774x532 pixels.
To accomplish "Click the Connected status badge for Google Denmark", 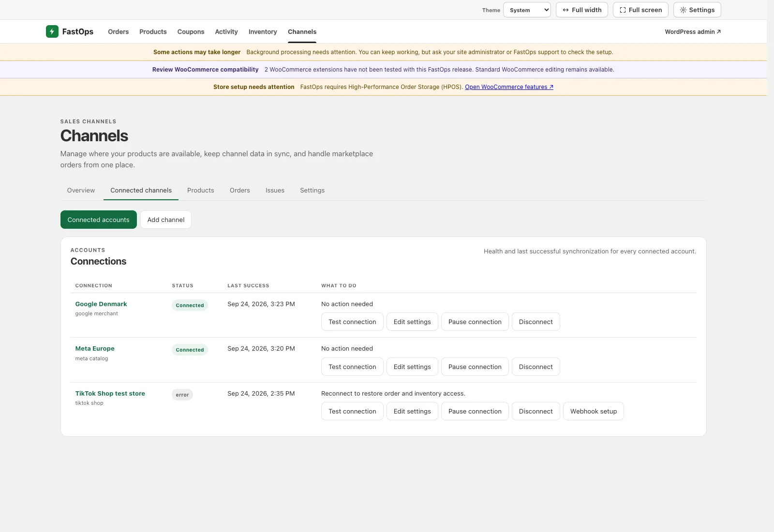I will pos(190,305).
